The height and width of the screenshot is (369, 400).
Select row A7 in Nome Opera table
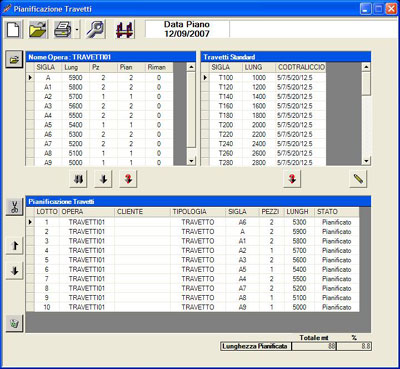pos(100,144)
